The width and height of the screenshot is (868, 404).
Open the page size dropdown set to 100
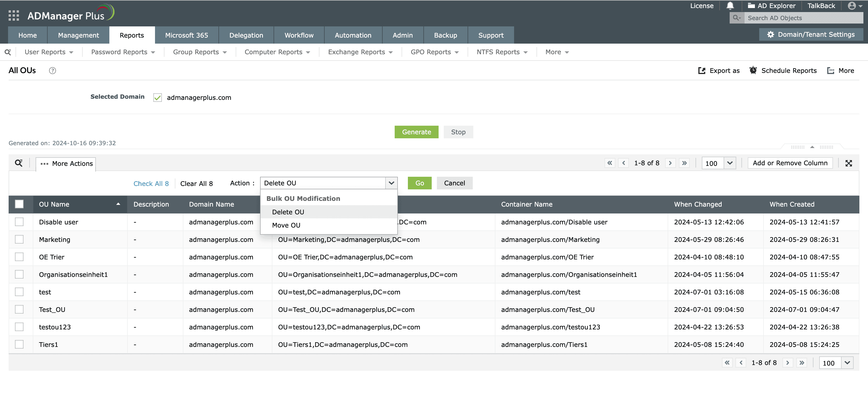click(x=718, y=163)
